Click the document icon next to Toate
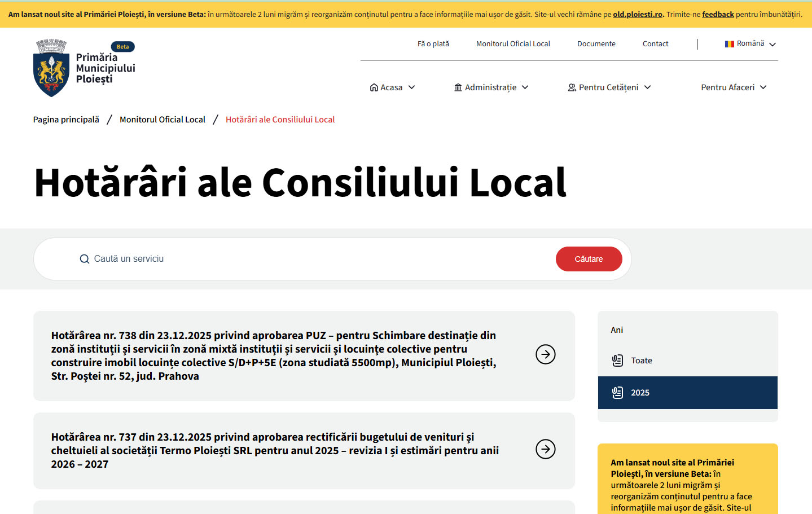Image resolution: width=812 pixels, height=514 pixels. [x=617, y=361]
